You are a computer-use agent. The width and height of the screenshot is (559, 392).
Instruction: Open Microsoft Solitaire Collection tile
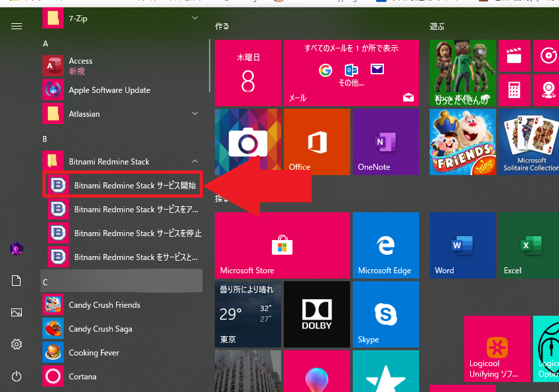point(529,142)
